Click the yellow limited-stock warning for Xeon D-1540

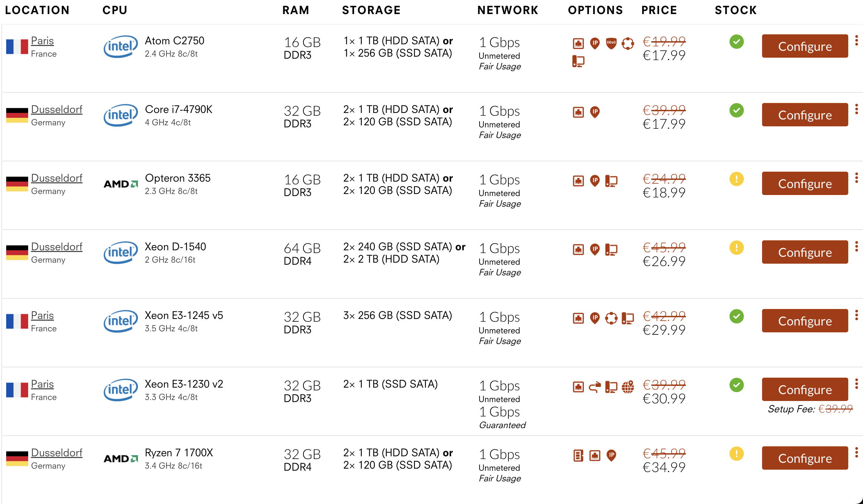736,248
